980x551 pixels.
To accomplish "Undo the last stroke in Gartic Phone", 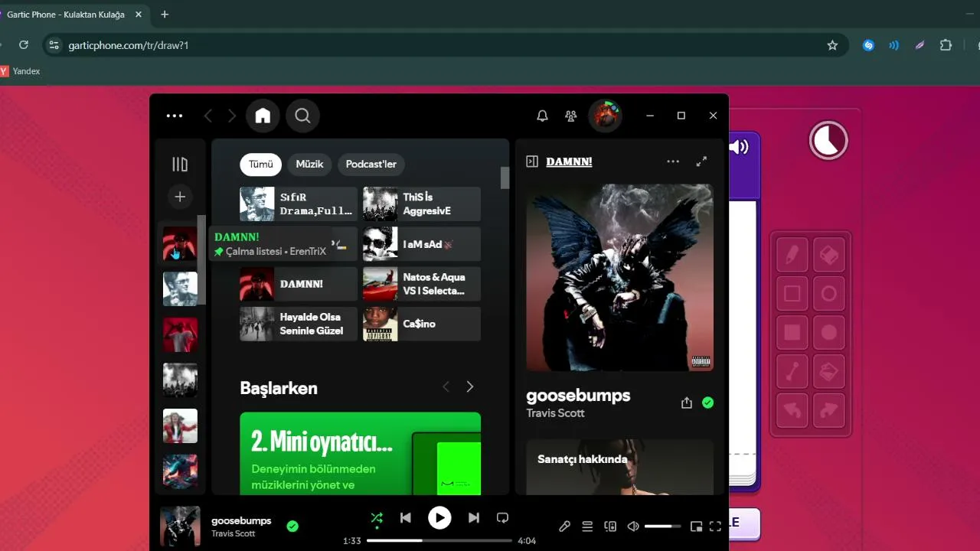I will tap(792, 411).
